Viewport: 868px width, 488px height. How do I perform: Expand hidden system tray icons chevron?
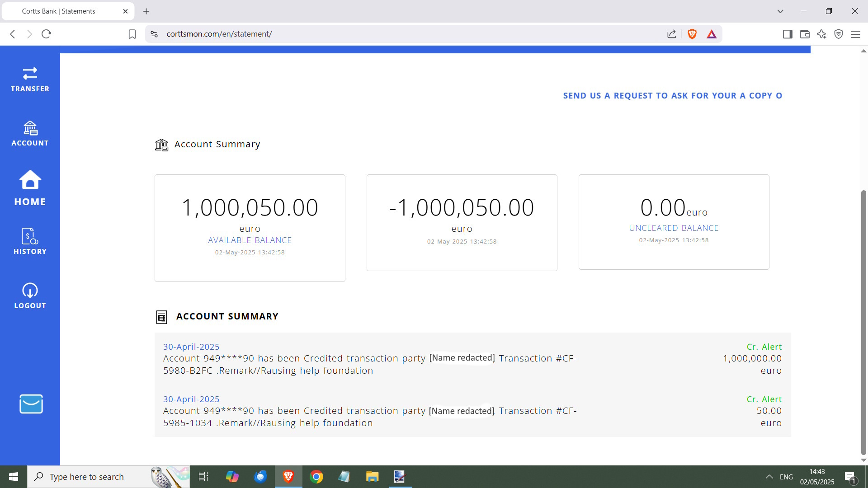[x=769, y=477]
